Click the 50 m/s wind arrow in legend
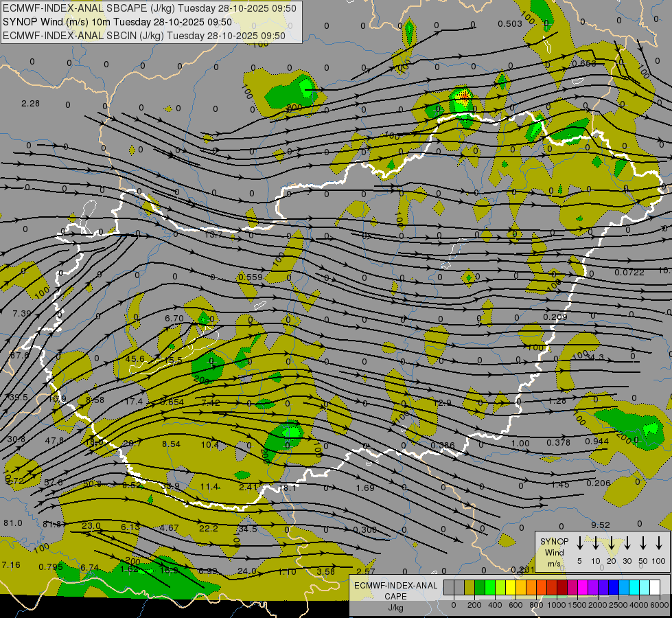The width and height of the screenshot is (672, 618). tap(643, 543)
